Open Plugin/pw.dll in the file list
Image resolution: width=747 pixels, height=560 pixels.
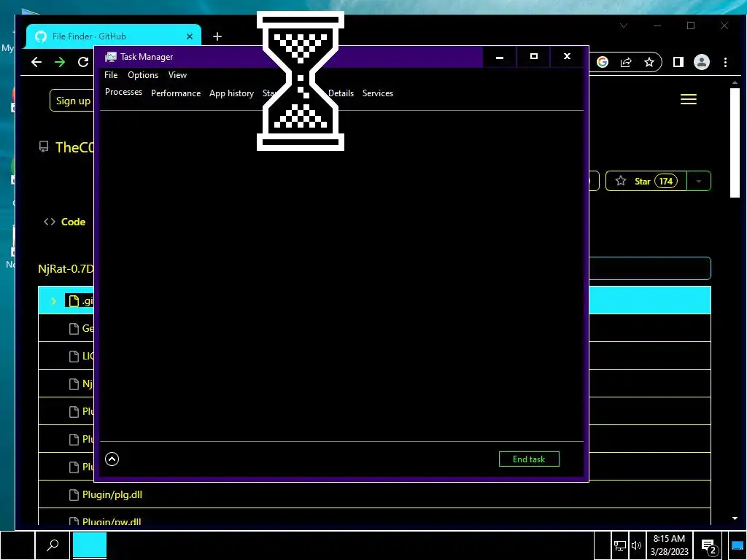click(112, 521)
